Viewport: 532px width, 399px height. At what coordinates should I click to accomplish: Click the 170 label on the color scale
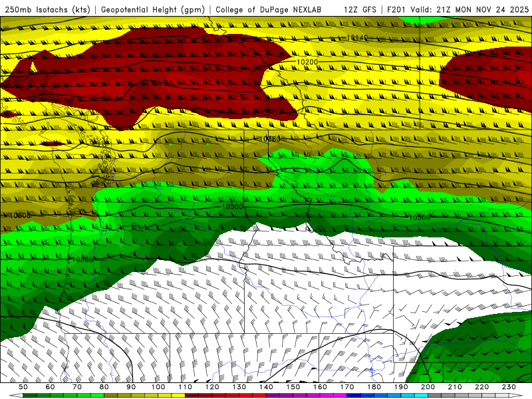(347, 387)
